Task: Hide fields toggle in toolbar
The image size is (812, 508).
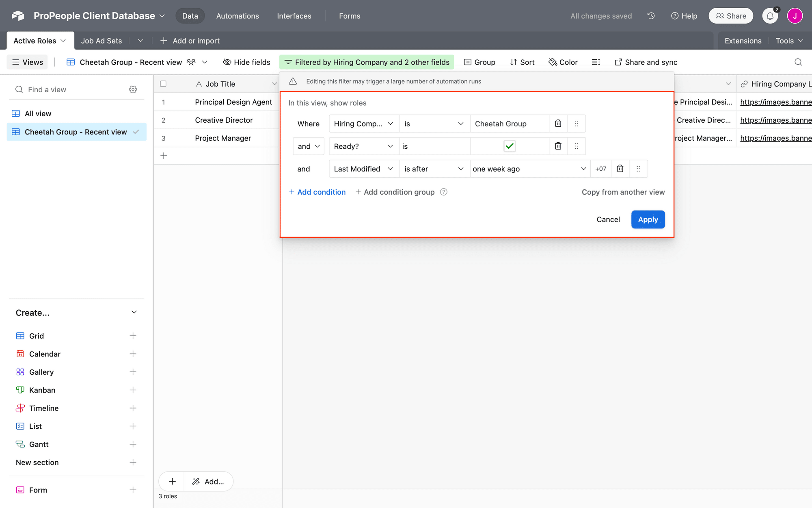Action: tap(246, 62)
